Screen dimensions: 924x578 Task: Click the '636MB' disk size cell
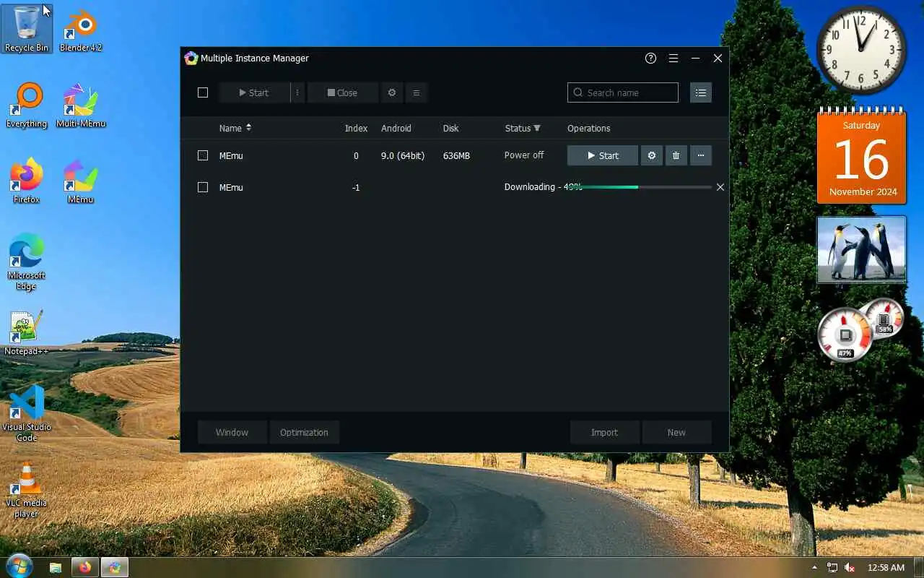(x=456, y=155)
